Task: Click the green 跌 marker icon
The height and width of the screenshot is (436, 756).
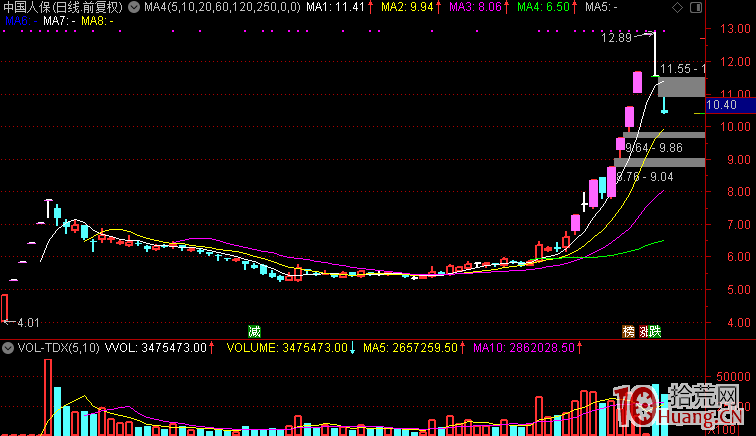Action: click(655, 332)
